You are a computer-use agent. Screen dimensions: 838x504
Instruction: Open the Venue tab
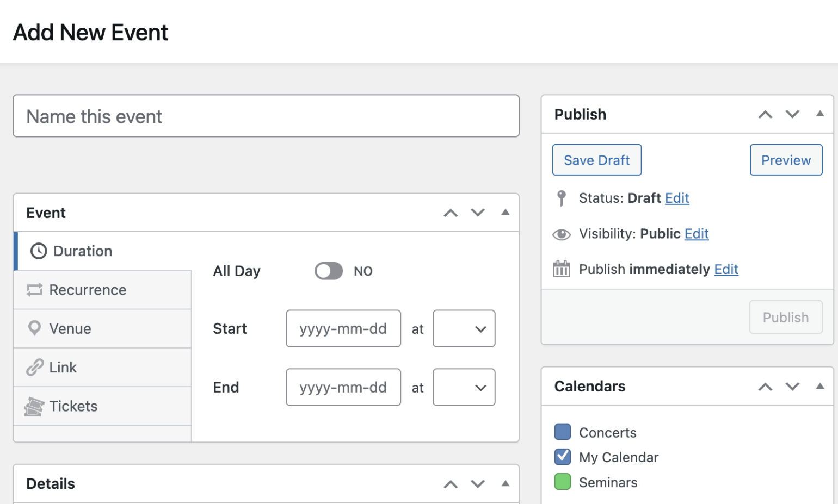pos(103,328)
